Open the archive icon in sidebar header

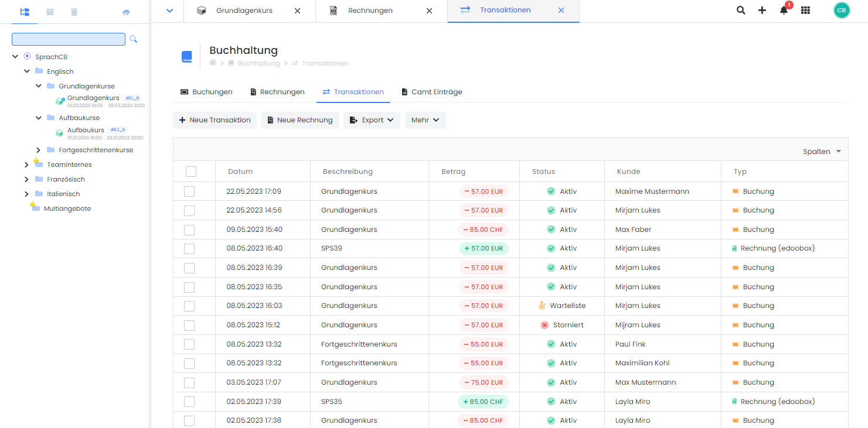point(50,12)
